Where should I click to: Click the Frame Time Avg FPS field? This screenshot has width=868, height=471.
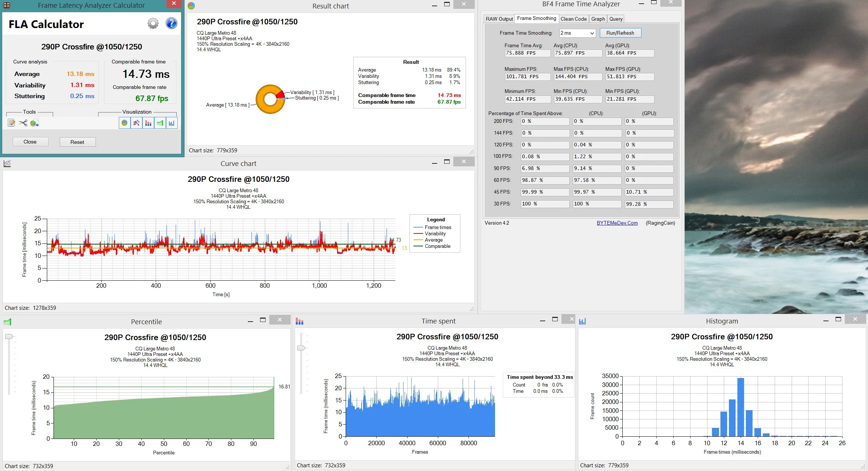tap(528, 53)
